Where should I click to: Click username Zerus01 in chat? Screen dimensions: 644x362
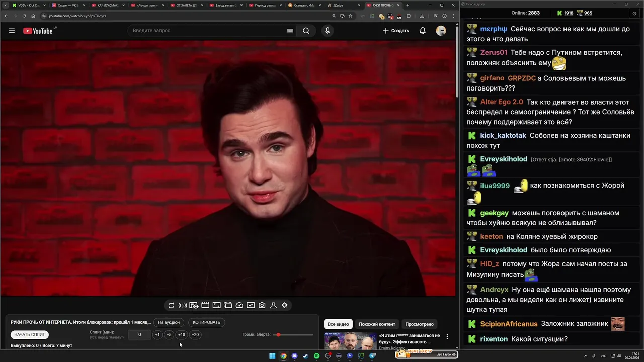click(494, 52)
